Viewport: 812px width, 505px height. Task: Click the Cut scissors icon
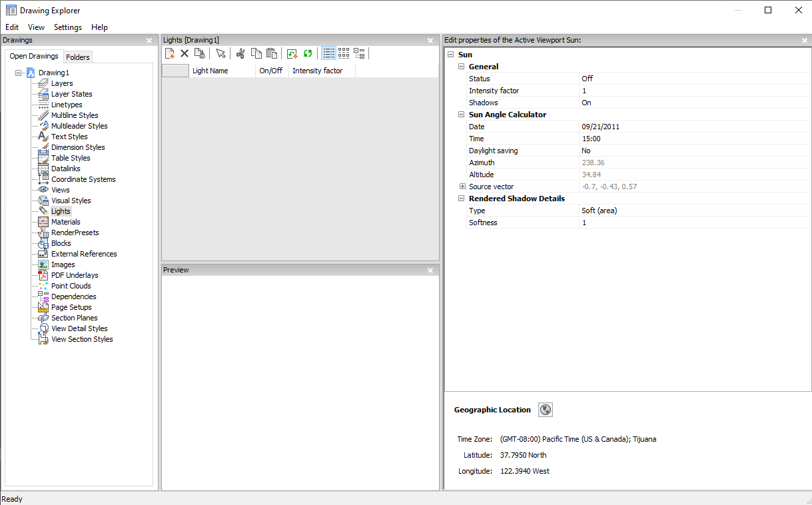240,53
